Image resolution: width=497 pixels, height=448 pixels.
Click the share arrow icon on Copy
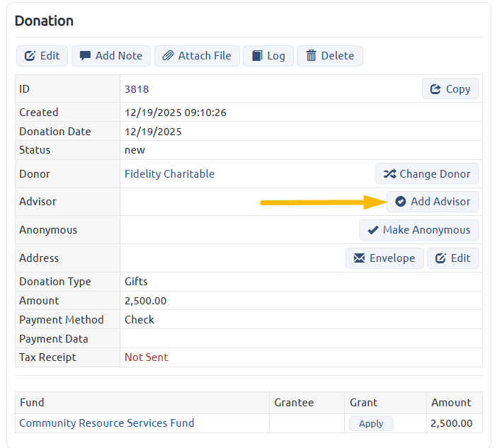(x=435, y=89)
